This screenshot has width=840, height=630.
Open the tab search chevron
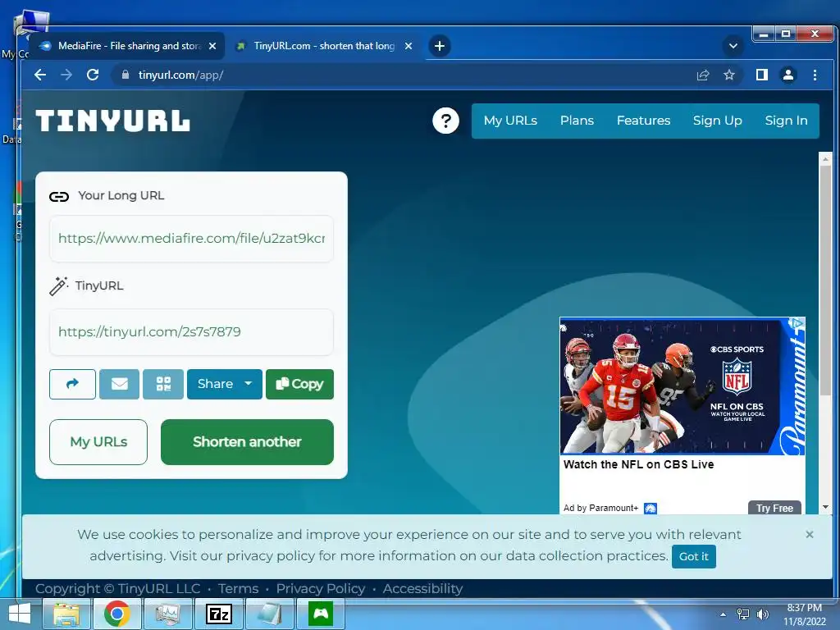[x=733, y=46]
